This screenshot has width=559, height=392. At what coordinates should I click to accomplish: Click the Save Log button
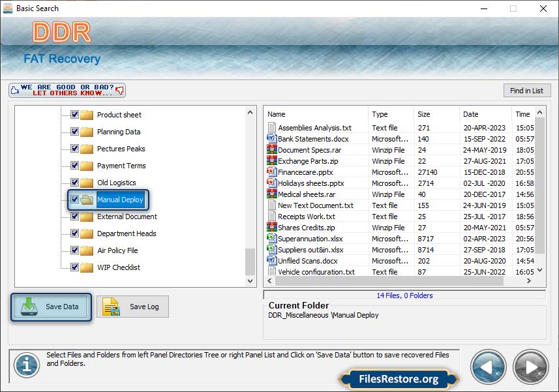click(132, 307)
